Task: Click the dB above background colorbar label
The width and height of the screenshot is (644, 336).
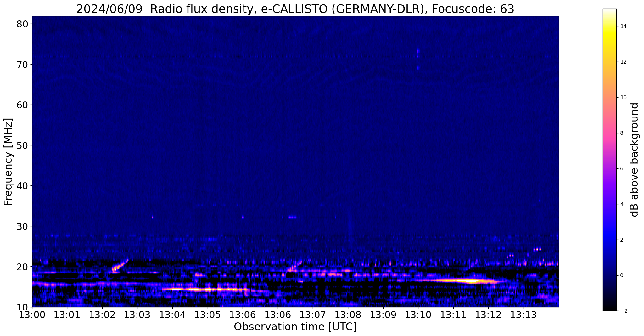Action: (x=635, y=160)
